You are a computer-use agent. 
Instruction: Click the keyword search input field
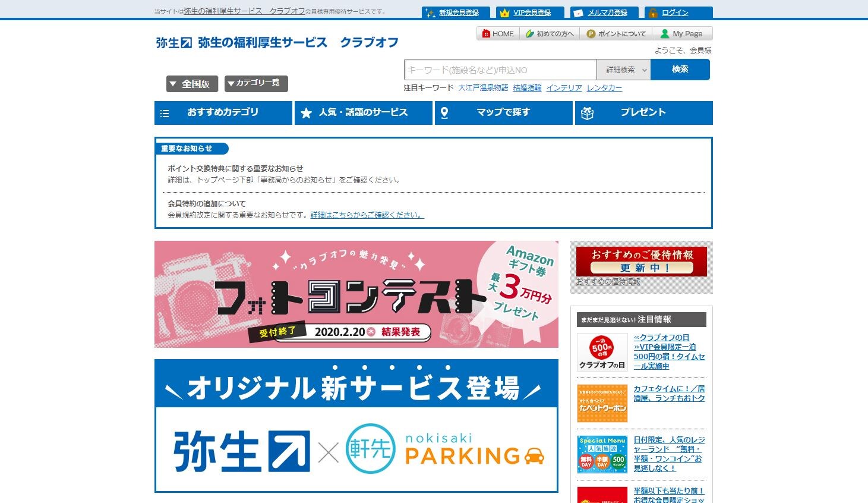pyautogui.click(x=500, y=70)
